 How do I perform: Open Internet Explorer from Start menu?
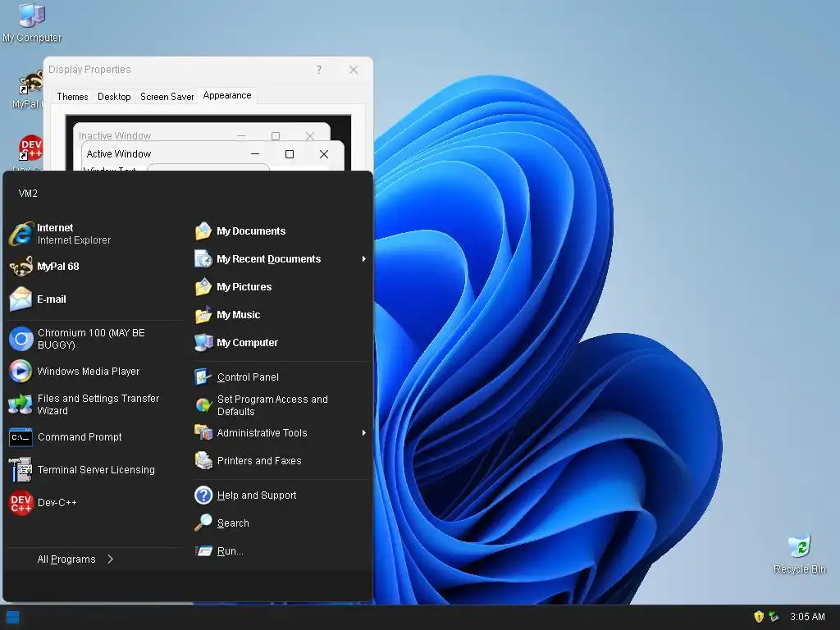pos(95,234)
